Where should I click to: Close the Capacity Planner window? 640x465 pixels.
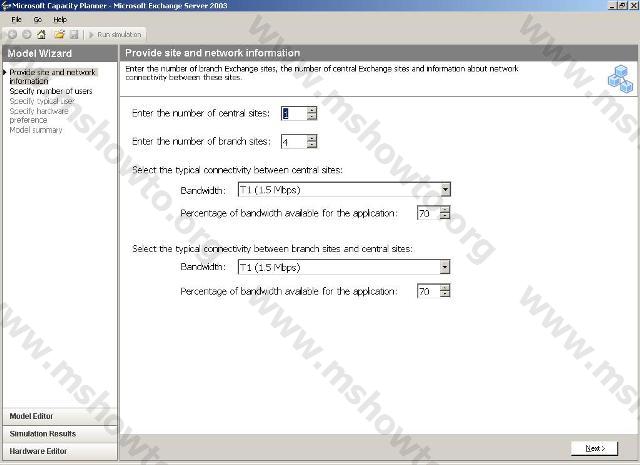632,5
